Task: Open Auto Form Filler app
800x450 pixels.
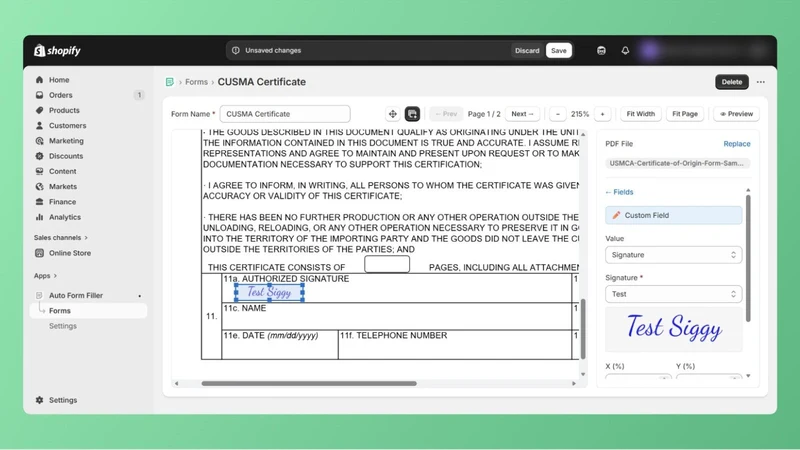Action: tap(76, 295)
